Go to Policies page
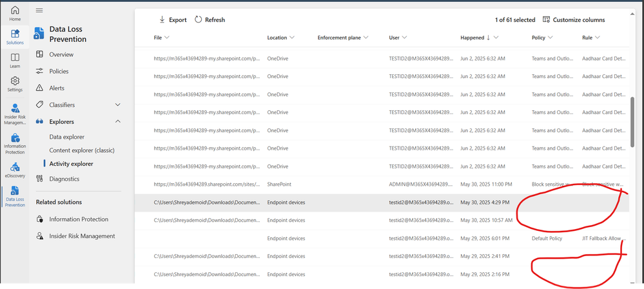The height and width of the screenshot is (289, 644). tap(59, 71)
